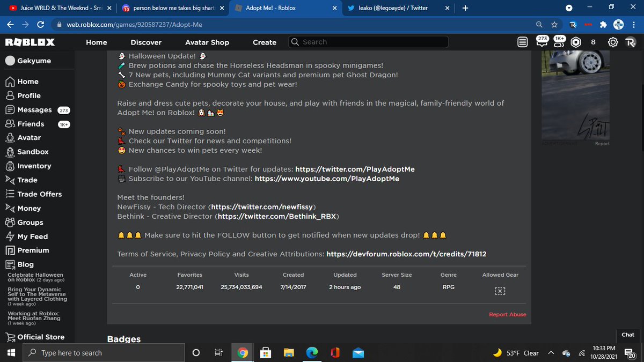This screenshot has height=362, width=644.
Task: Click the Groups icon in sidebar
Action: [x=10, y=222]
